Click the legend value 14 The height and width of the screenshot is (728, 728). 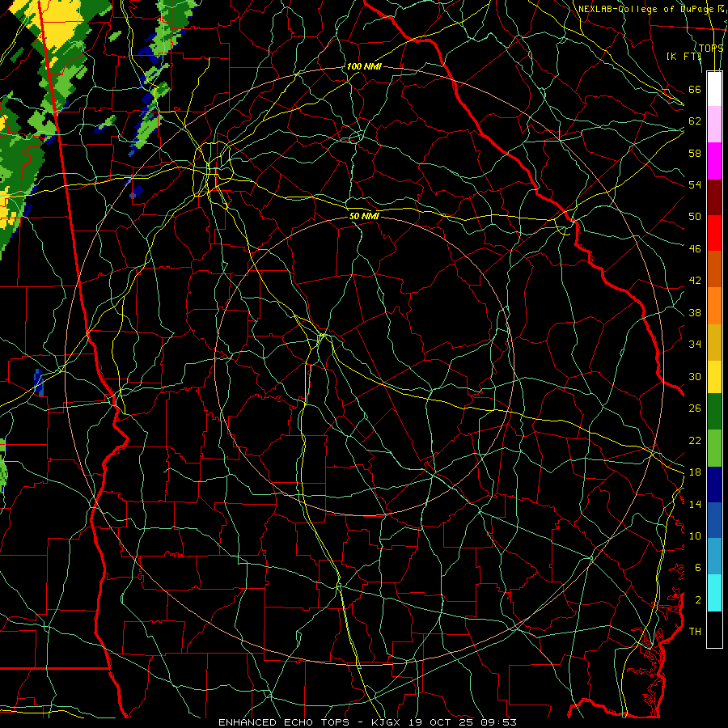pos(695,504)
